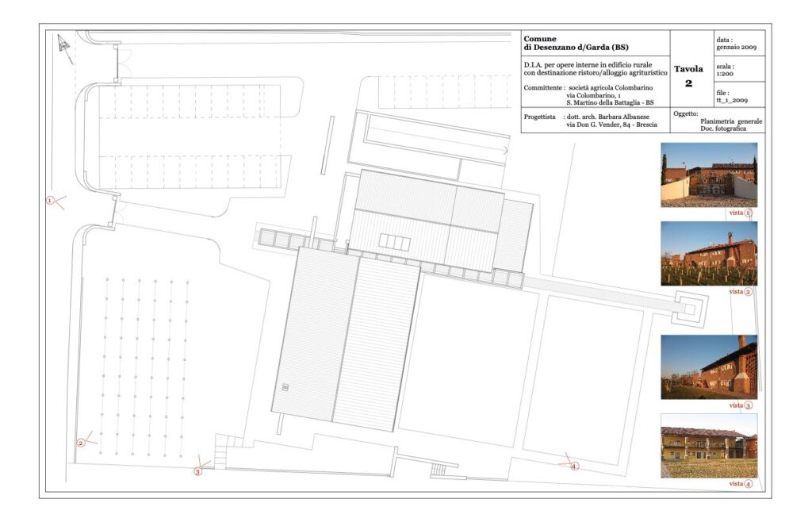812x522 pixels.
Task: Click the 'file: tt_1_2009' cell
Action: point(739,94)
